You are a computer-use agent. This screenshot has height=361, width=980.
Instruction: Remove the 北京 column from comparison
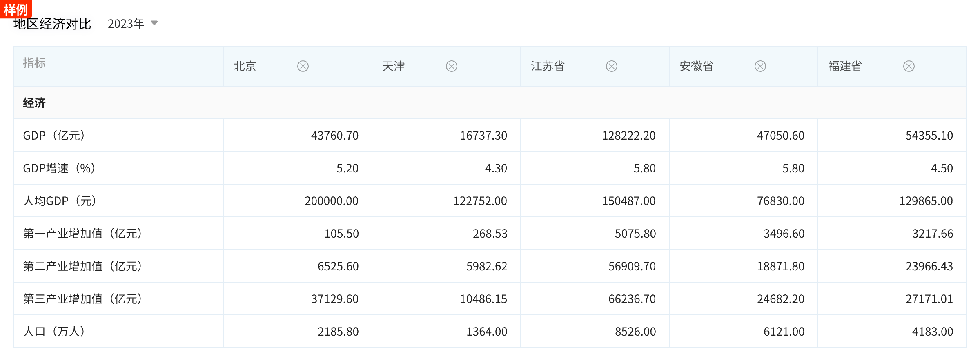[x=303, y=66]
